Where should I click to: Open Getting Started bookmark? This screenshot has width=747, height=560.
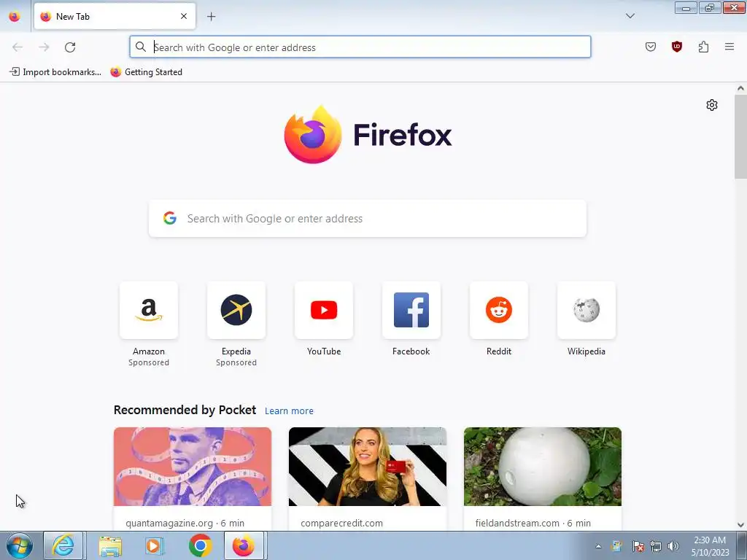[146, 72]
